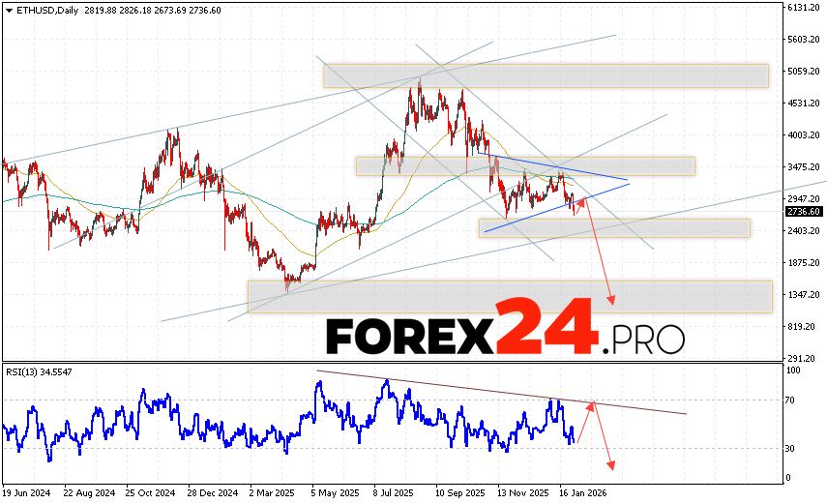Select the gray support zone near 2403
Screen dimensions: 827x504
(614, 227)
